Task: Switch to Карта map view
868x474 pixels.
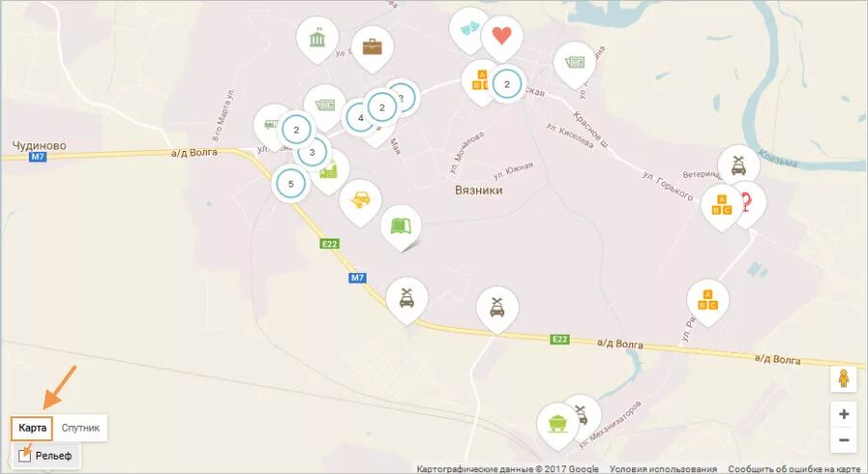Action: 32,428
